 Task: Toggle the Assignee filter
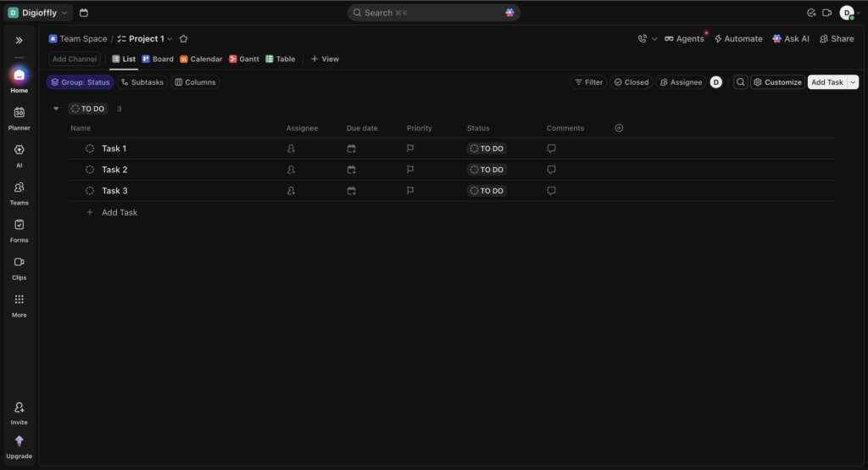[681, 82]
